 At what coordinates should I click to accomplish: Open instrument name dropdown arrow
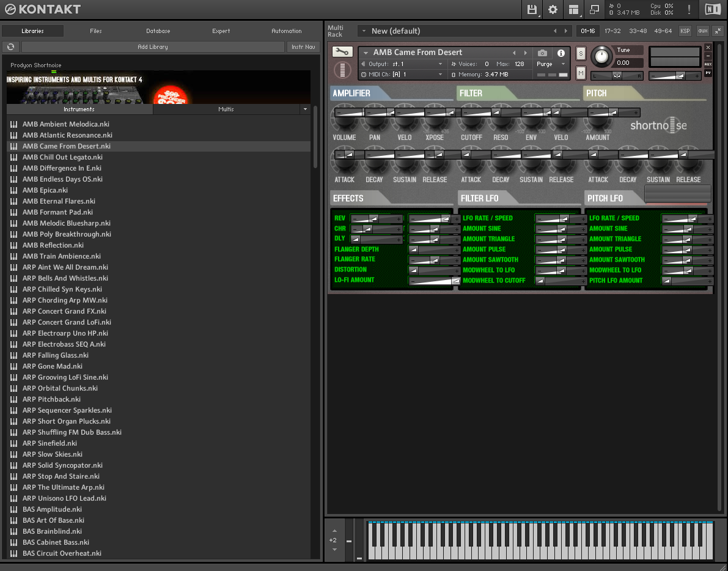(x=366, y=53)
